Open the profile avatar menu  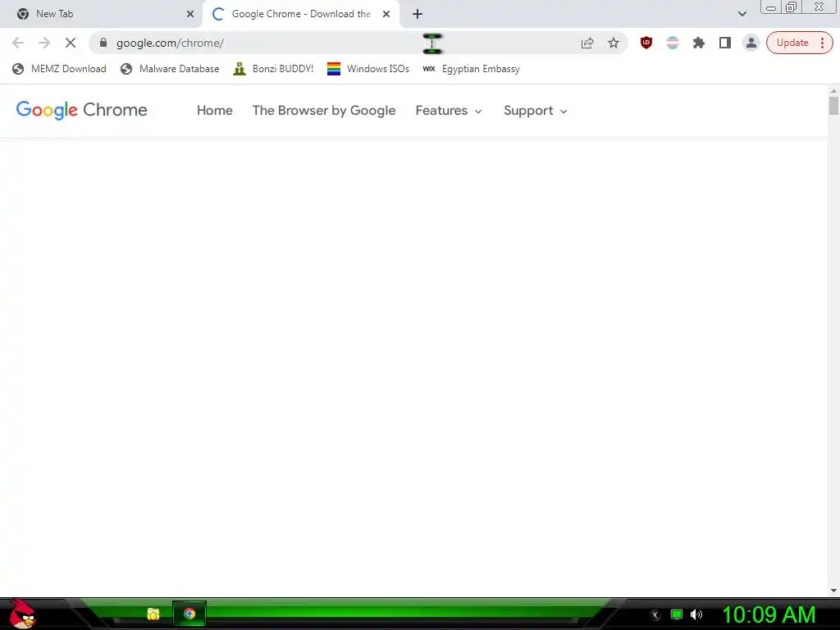tap(751, 43)
